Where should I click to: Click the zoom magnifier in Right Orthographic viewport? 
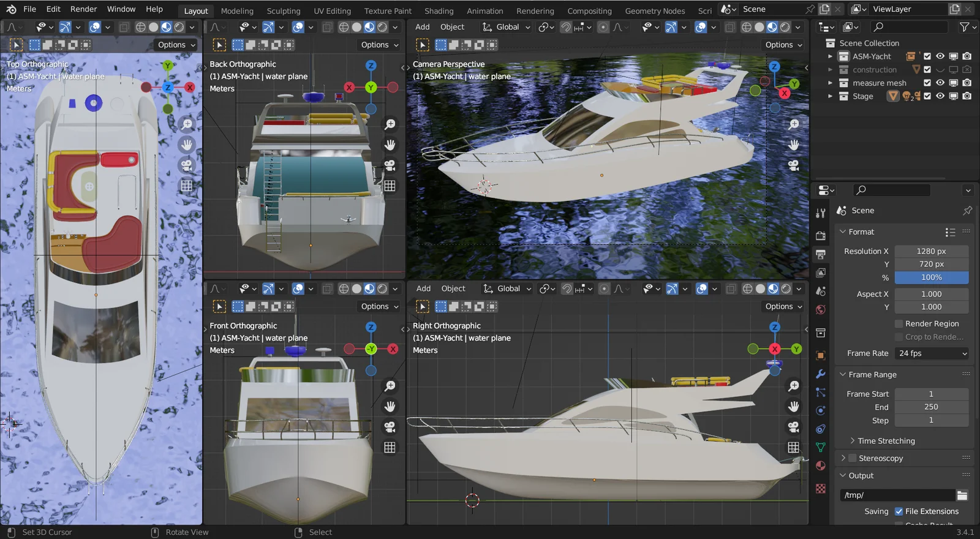(794, 386)
